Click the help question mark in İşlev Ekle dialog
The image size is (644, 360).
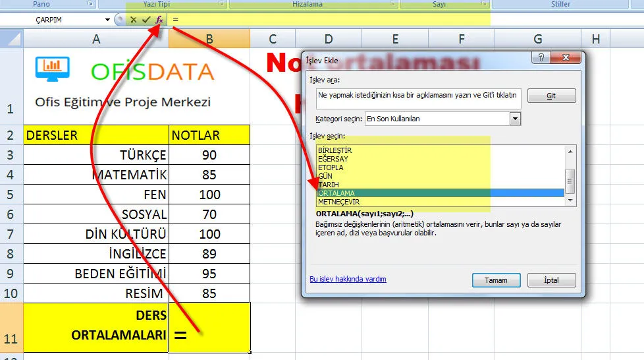[541, 58]
